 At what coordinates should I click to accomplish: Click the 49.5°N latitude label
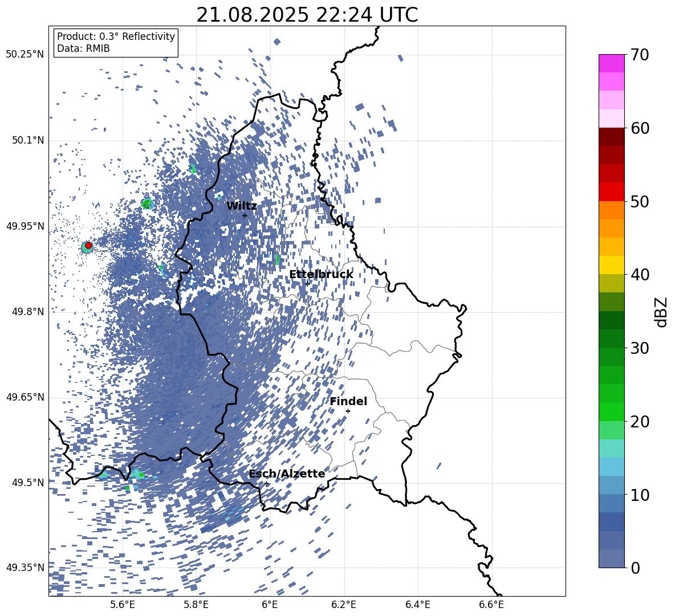pyautogui.click(x=27, y=483)
